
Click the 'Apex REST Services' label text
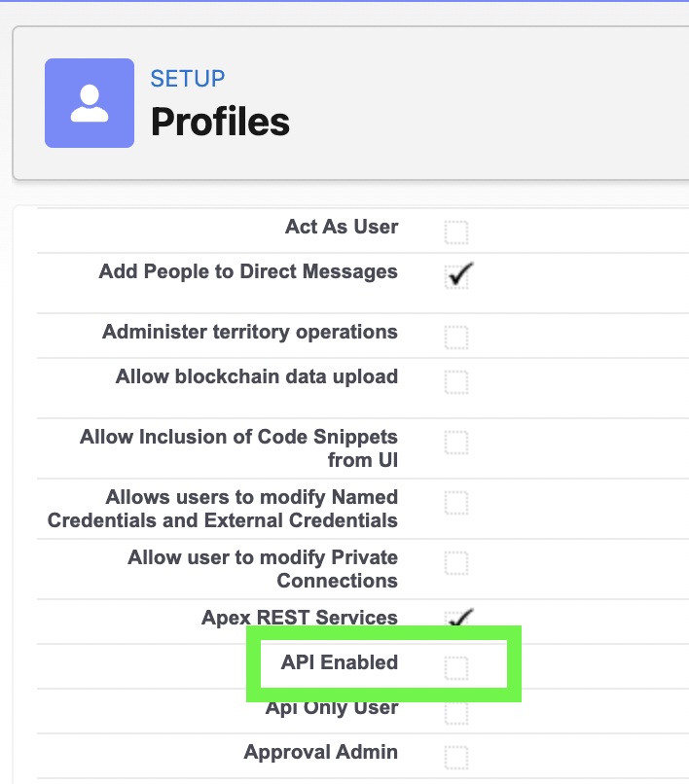pyautogui.click(x=300, y=618)
